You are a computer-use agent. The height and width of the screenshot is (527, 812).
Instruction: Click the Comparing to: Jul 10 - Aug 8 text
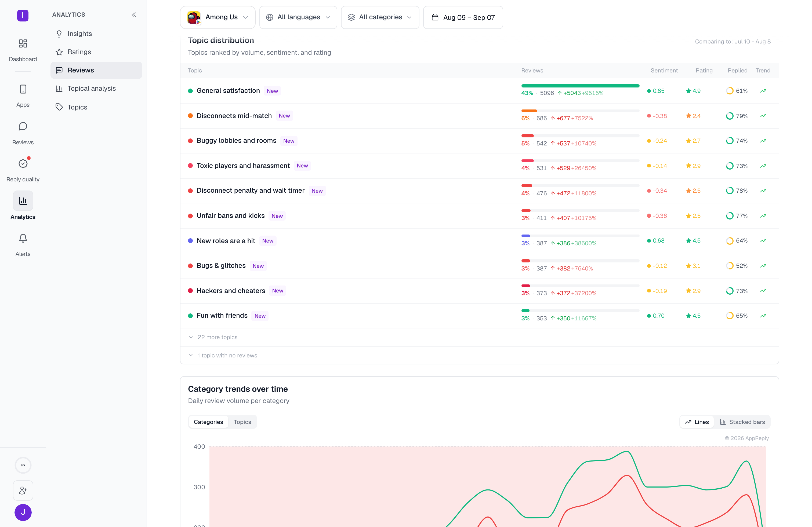(733, 42)
